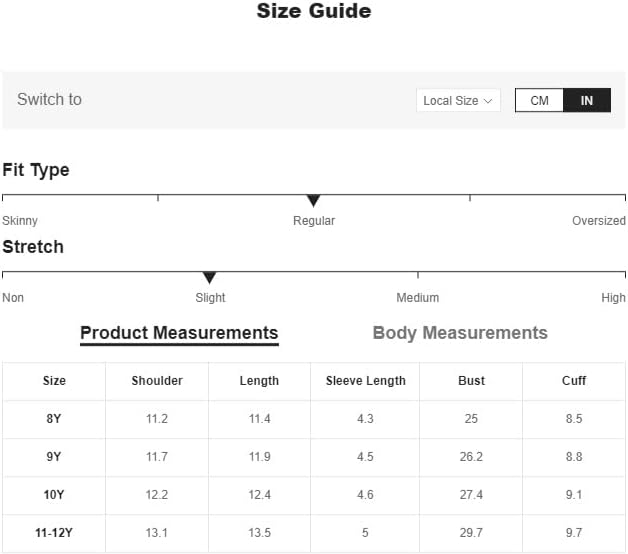Select the IN unit toggle
The image size is (628, 554).
[587, 100]
